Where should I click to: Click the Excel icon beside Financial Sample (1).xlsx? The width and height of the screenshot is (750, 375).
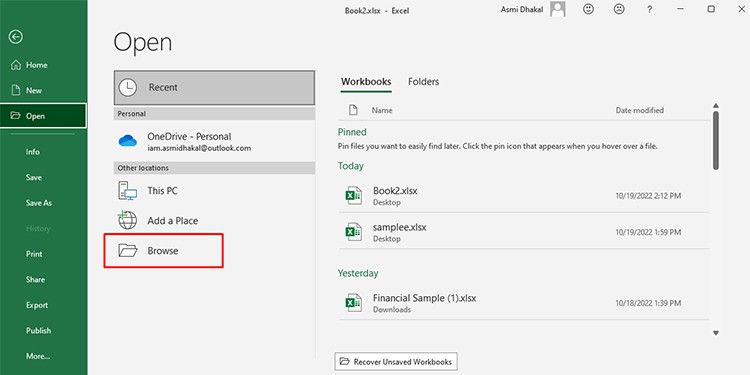tap(353, 303)
